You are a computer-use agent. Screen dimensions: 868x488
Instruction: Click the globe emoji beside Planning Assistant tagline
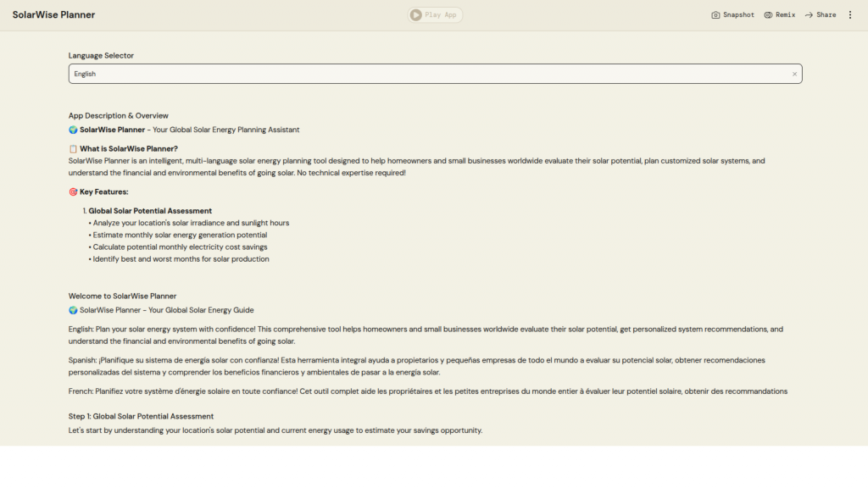click(x=73, y=130)
